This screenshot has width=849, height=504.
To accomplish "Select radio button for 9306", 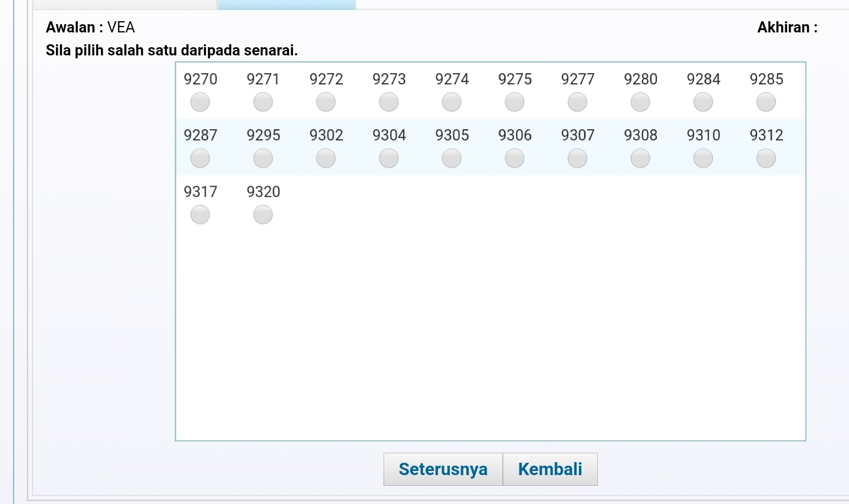I will click(x=515, y=158).
